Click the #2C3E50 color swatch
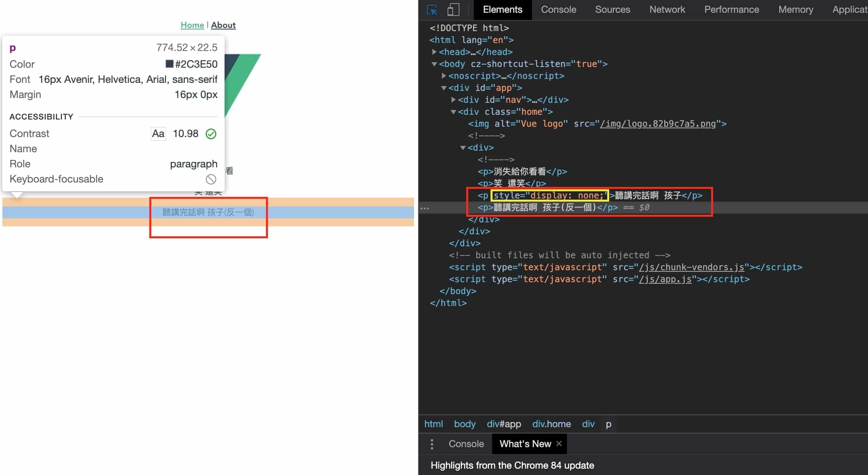The image size is (868, 475). pyautogui.click(x=170, y=64)
